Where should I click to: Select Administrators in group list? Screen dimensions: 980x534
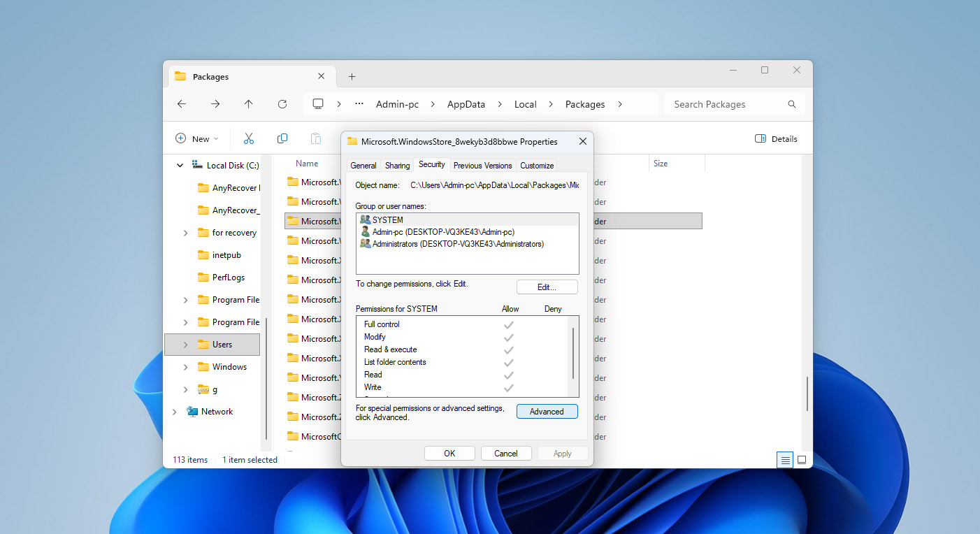point(457,244)
